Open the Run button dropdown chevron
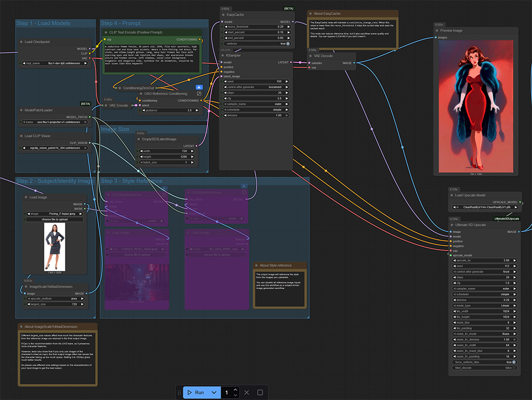The image size is (532, 400). (214, 392)
